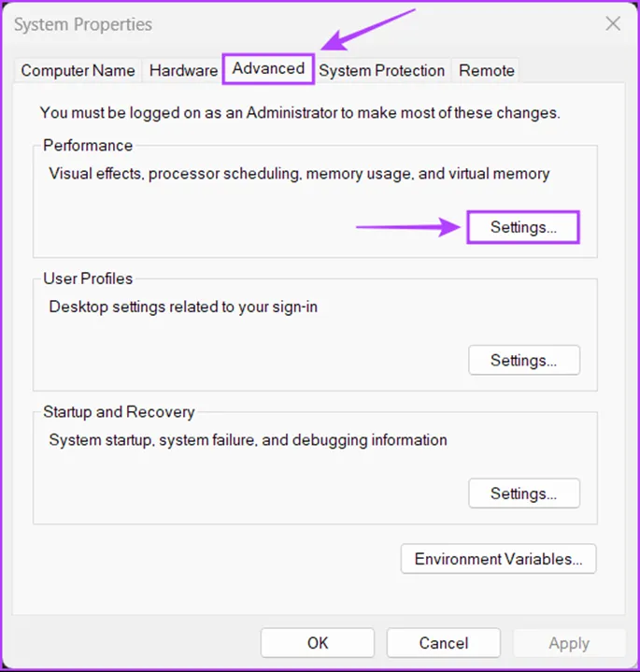Image resolution: width=640 pixels, height=672 pixels.
Task: Select the Advanced tab
Action: click(268, 68)
